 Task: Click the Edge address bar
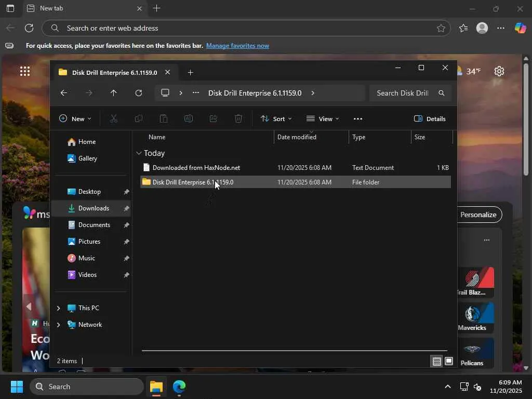point(246,28)
